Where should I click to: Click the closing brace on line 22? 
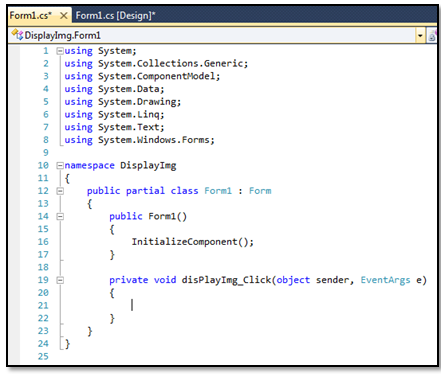point(112,318)
